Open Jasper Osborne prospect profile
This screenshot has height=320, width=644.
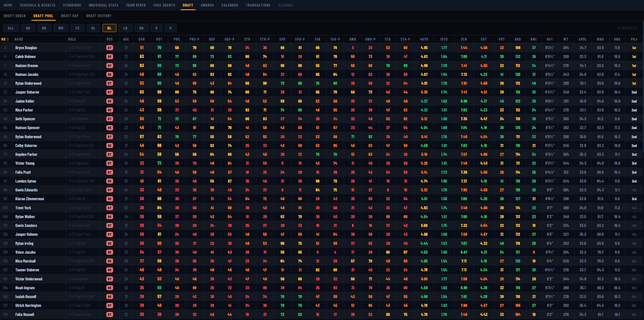(27, 92)
